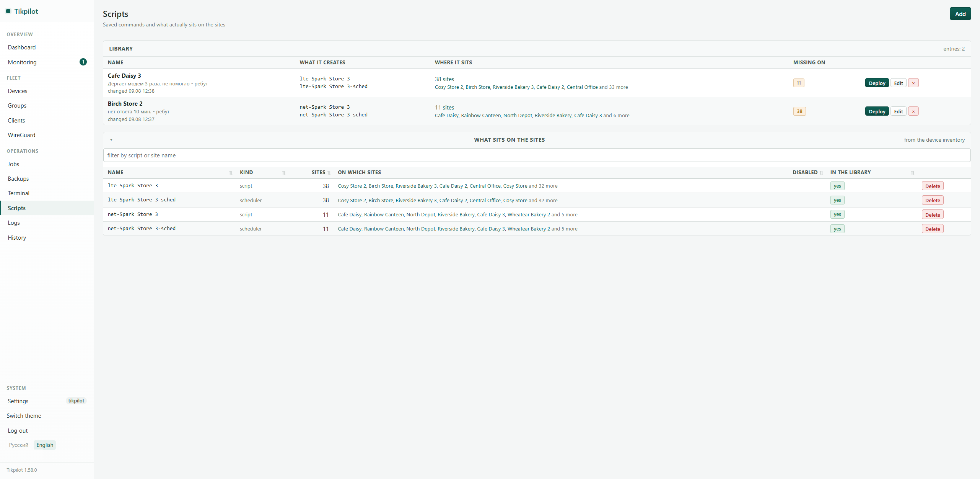Deploy the Birch Store 2 script
Viewport: 980px width, 479px height.
coord(877,111)
